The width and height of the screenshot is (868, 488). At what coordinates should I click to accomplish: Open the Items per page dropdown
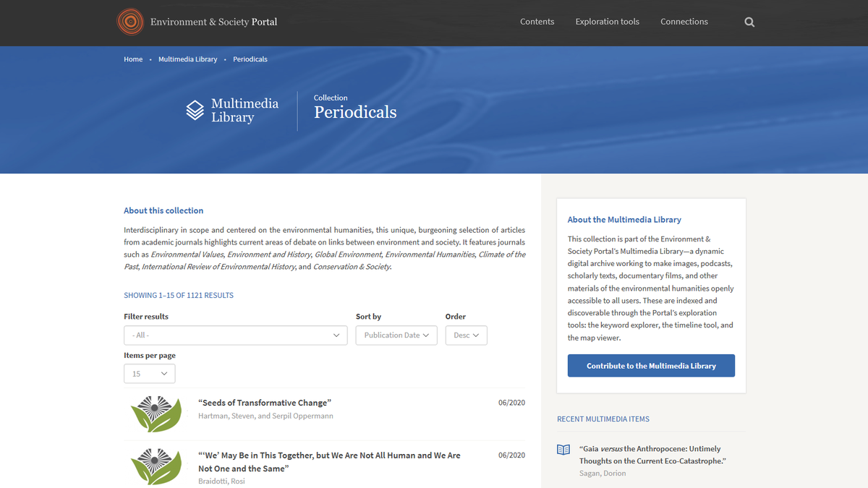point(150,374)
